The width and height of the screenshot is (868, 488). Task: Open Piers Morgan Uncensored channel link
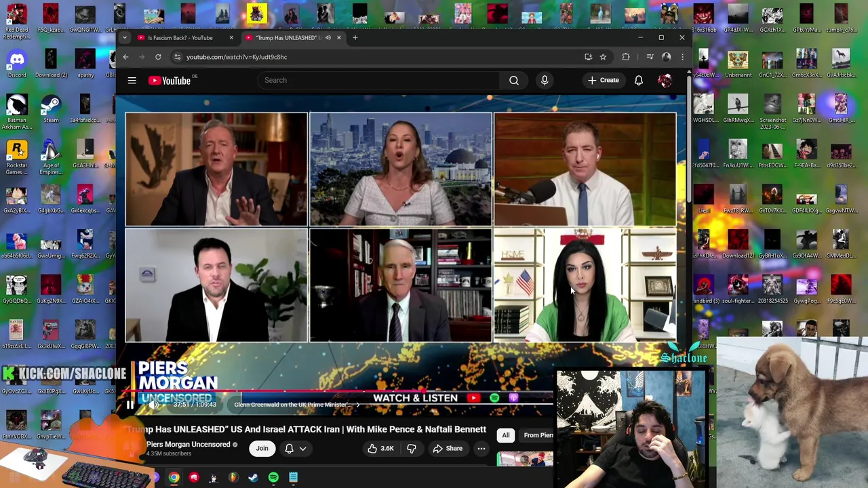click(x=188, y=445)
